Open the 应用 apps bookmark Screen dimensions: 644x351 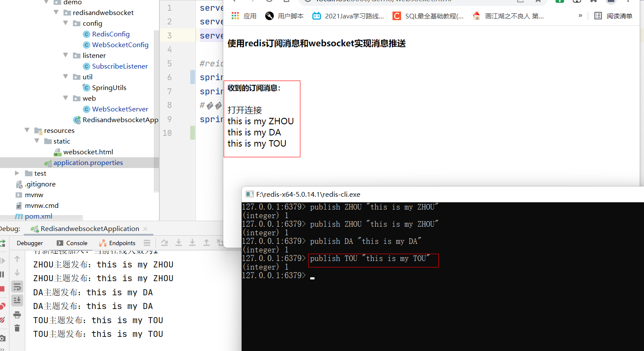click(244, 16)
